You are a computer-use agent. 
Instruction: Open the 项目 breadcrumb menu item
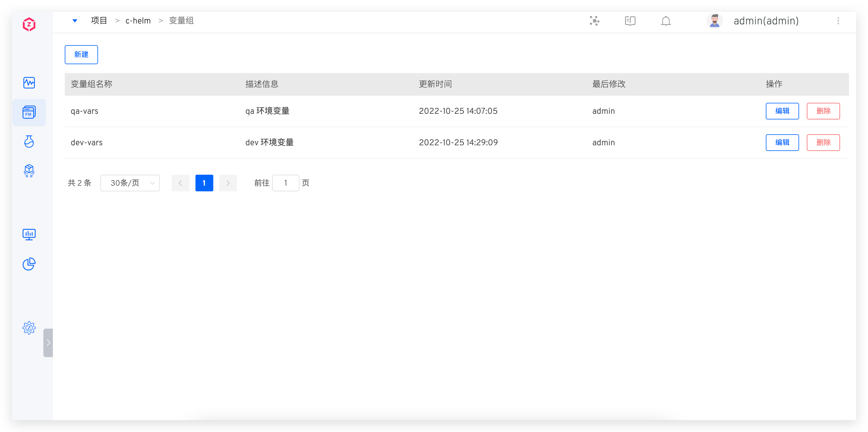98,21
